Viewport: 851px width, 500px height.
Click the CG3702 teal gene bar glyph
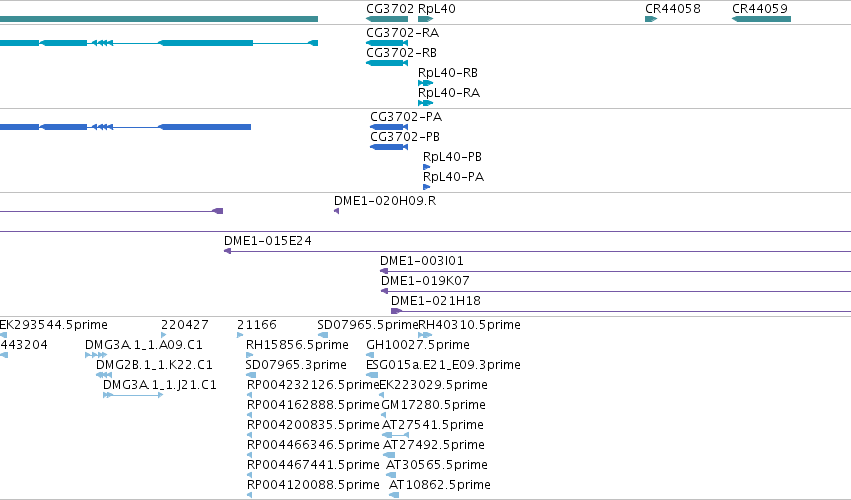[387, 19]
